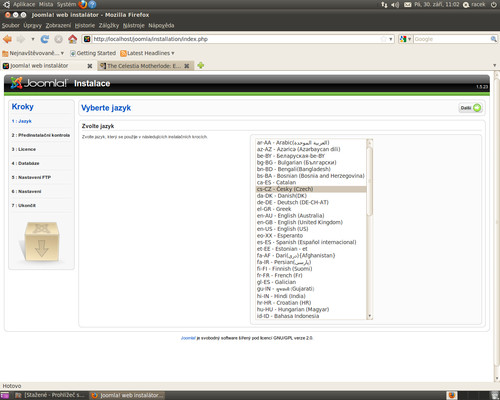Open the Nástroje menu
This screenshot has height=400, width=500.
tap(133, 25)
